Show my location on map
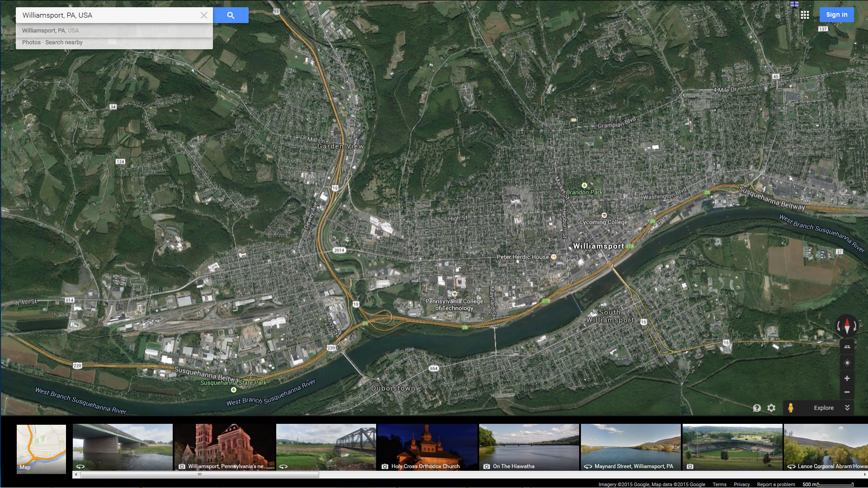This screenshot has width=868, height=488. click(847, 363)
